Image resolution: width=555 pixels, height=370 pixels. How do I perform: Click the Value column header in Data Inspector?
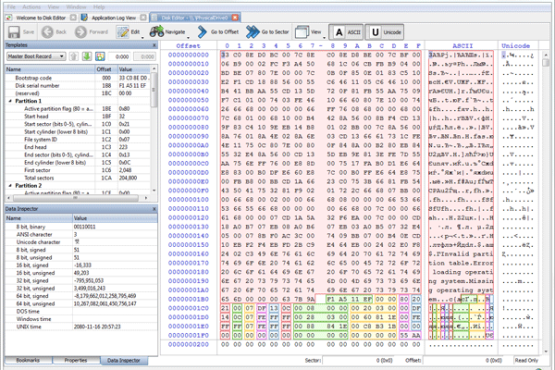(115, 218)
